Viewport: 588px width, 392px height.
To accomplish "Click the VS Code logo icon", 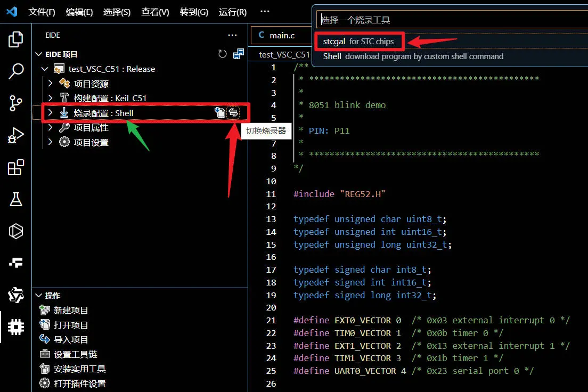I will (12, 12).
